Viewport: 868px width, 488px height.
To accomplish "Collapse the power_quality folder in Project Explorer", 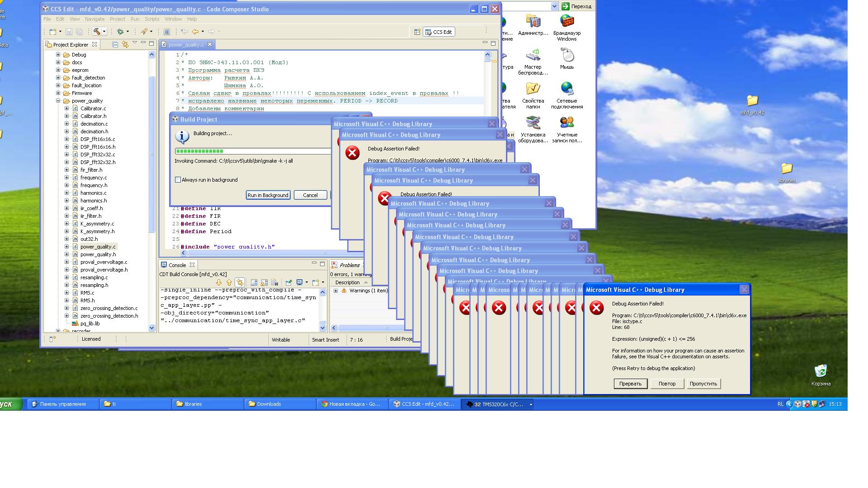I will tap(58, 100).
